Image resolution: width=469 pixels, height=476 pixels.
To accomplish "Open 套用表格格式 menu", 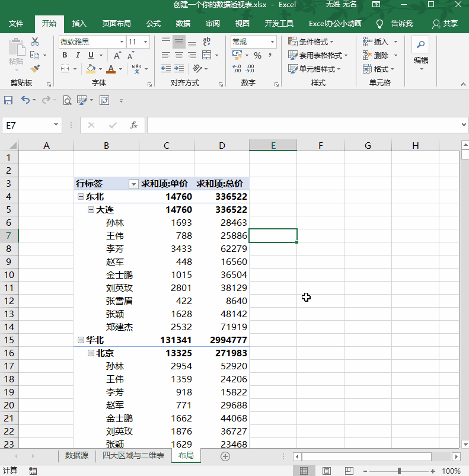I will (318, 55).
